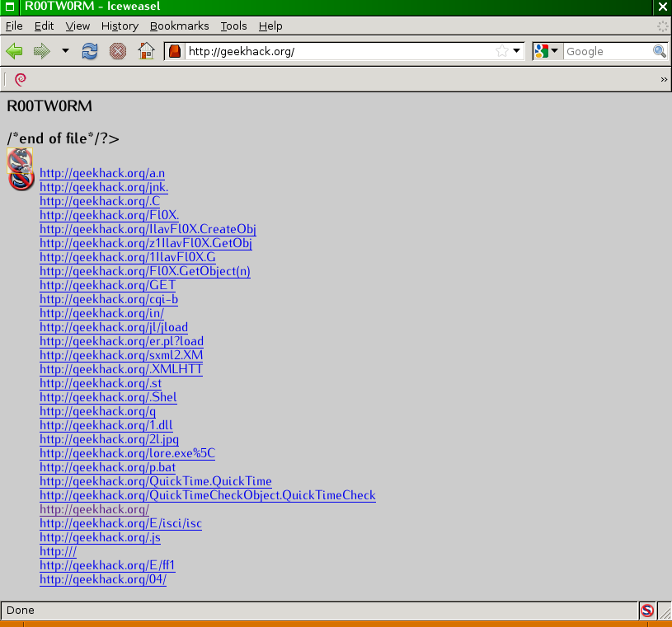Image resolution: width=672 pixels, height=627 pixels.
Task: Go to the Home page
Action: point(146,51)
